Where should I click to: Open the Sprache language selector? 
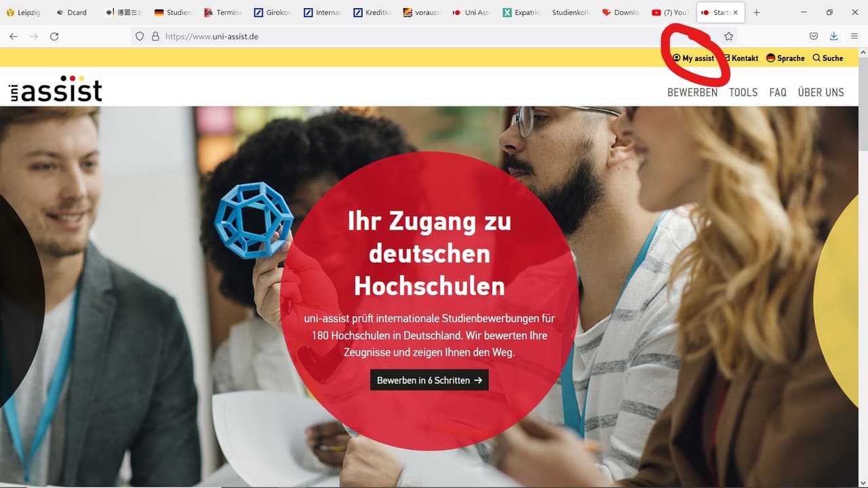pos(785,58)
